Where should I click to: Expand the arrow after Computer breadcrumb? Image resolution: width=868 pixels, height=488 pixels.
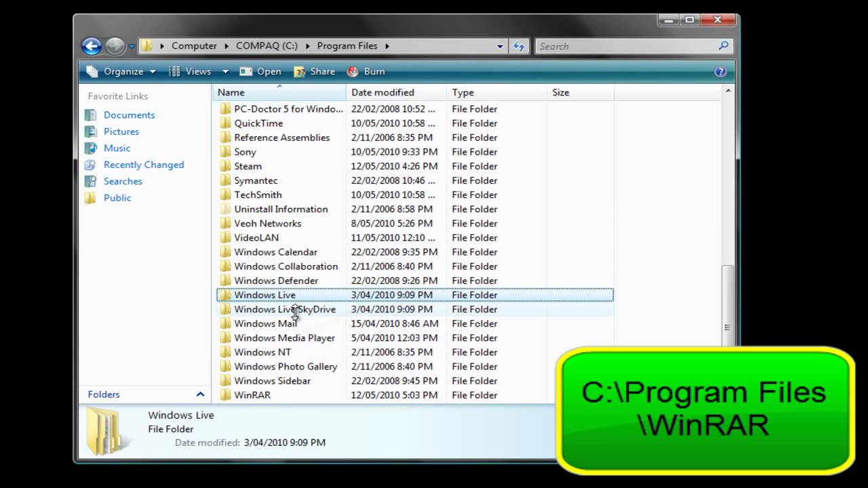(226, 46)
